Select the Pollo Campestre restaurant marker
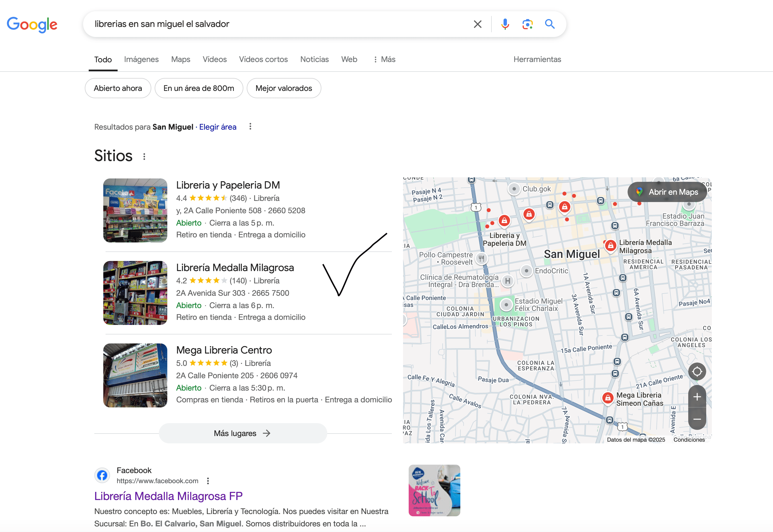Viewport: 773px width, 532px height. coord(481,258)
